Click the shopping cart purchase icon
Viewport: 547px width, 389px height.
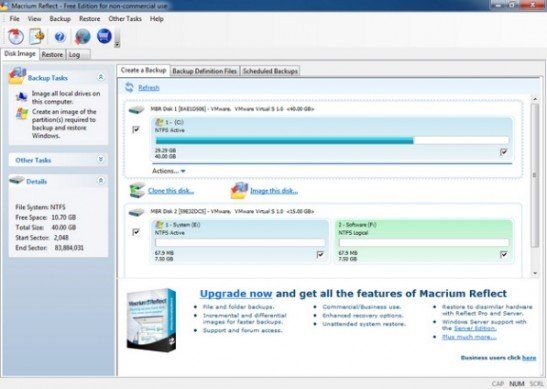(x=104, y=36)
